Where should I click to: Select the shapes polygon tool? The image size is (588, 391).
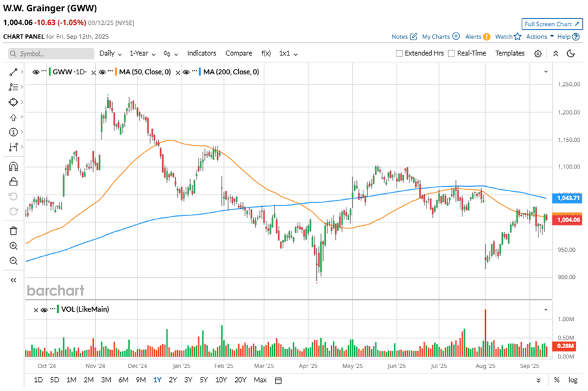click(13, 102)
